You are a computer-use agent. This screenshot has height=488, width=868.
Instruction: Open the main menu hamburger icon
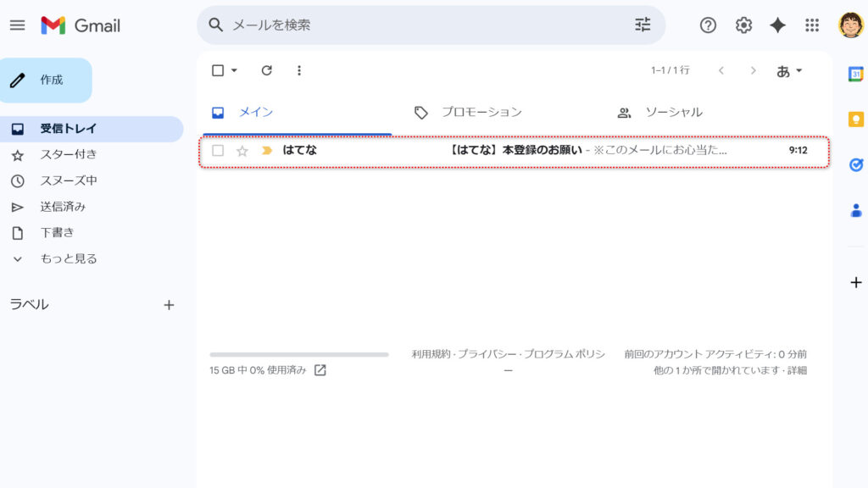coord(17,25)
